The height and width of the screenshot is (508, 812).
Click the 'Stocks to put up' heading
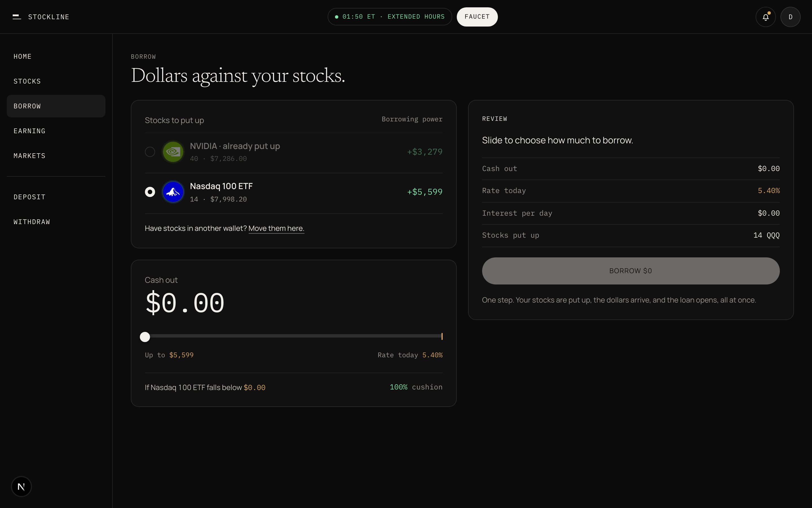(174, 120)
